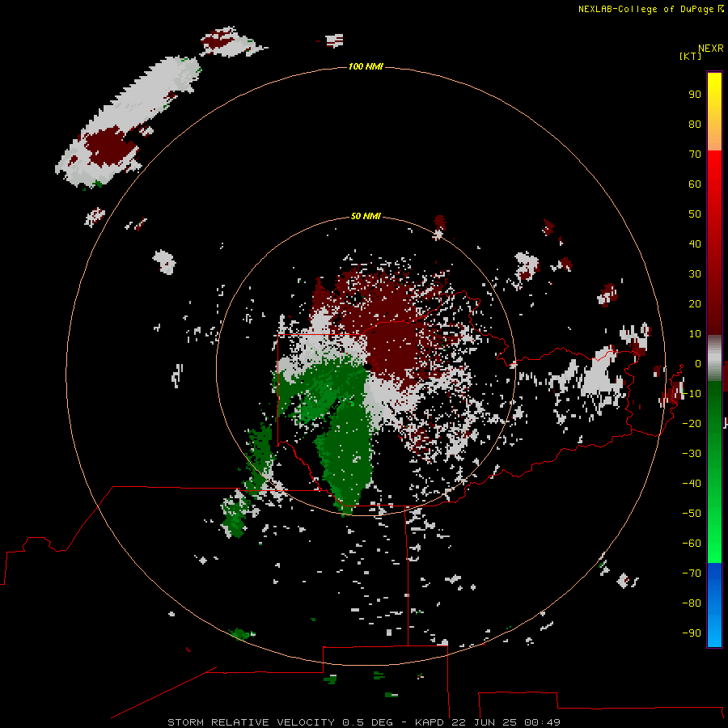728x728 pixels.
Task: Click the -80 value on velocity scale
Action: point(692,603)
